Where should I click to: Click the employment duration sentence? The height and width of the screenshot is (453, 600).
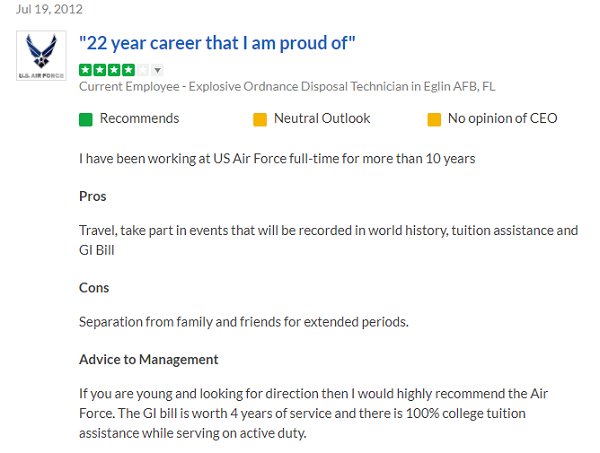click(x=277, y=158)
